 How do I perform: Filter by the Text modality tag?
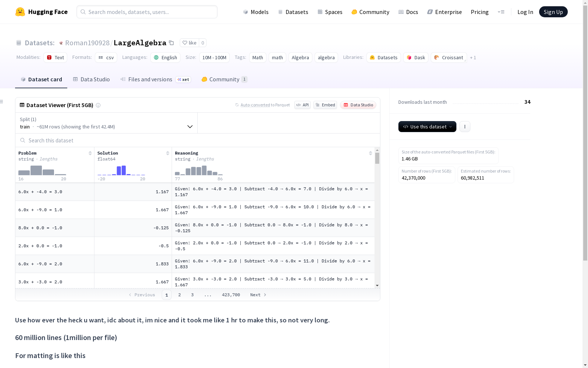click(55, 57)
